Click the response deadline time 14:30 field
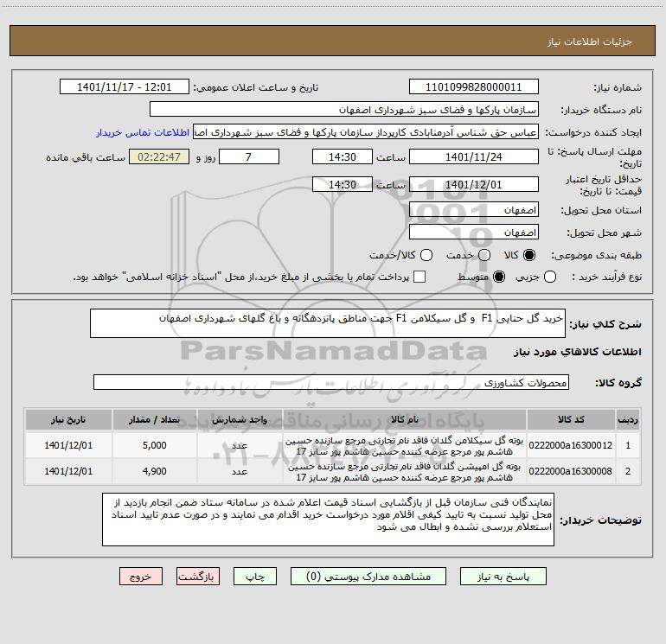This screenshot has height=644, width=666. tap(343, 156)
